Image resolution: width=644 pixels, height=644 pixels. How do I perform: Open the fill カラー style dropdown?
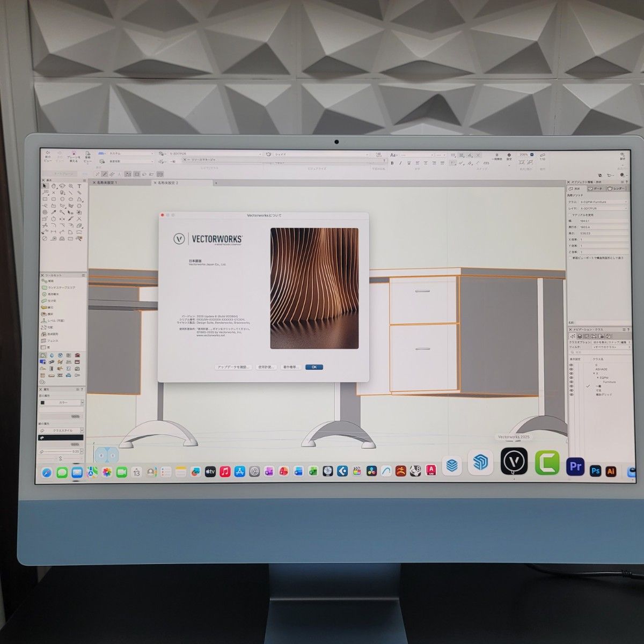pos(61,402)
